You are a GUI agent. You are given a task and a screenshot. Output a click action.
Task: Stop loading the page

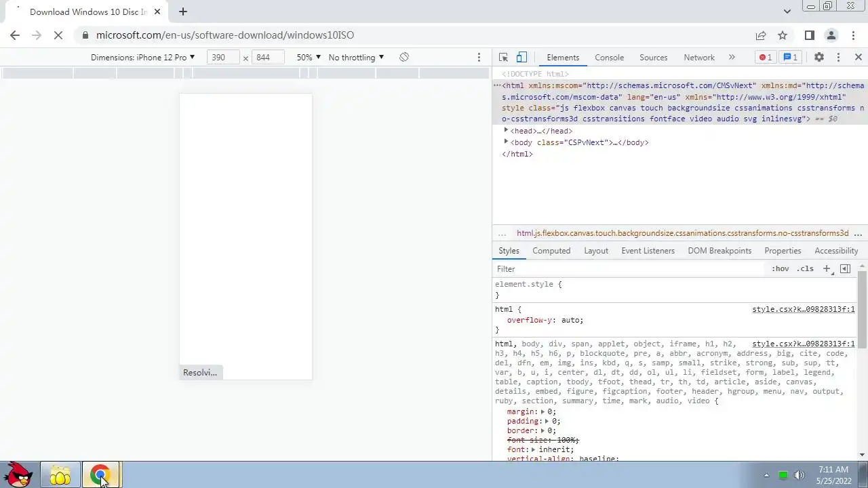tap(58, 35)
